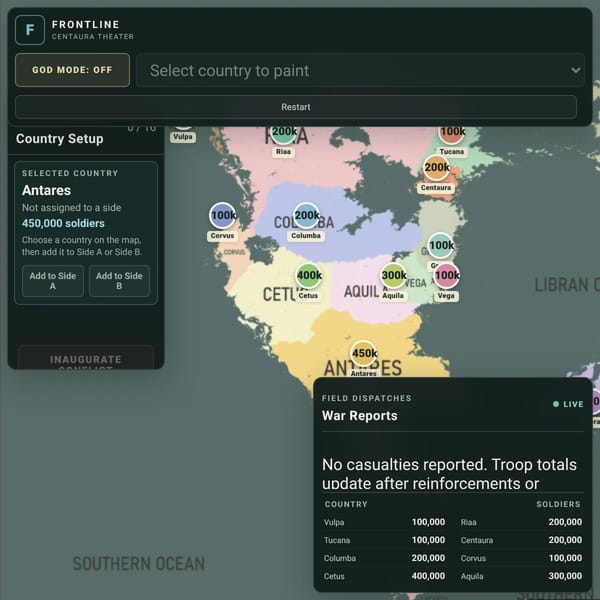Click the Aquila row in War Reports
This screenshot has height=600, width=600.
coord(521,576)
